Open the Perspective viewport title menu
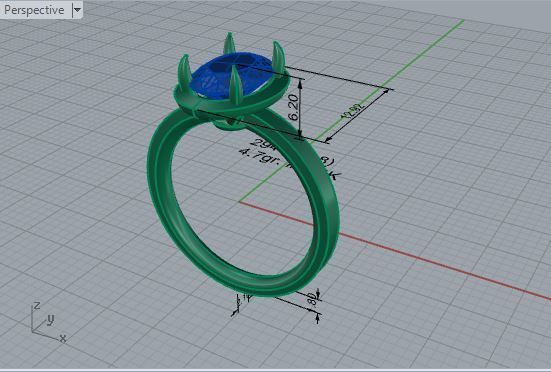Image resolution: width=551 pixels, height=372 pixels. click(34, 10)
